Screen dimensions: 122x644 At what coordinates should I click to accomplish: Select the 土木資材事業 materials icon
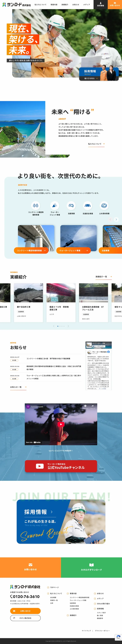click(x=104, y=206)
